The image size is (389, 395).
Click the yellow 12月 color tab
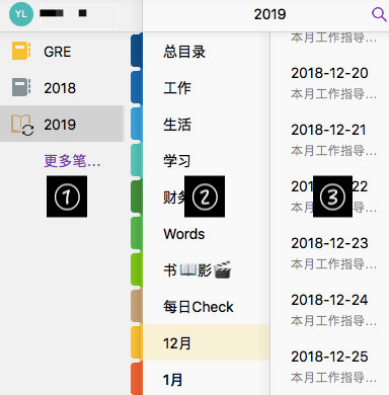(x=137, y=343)
